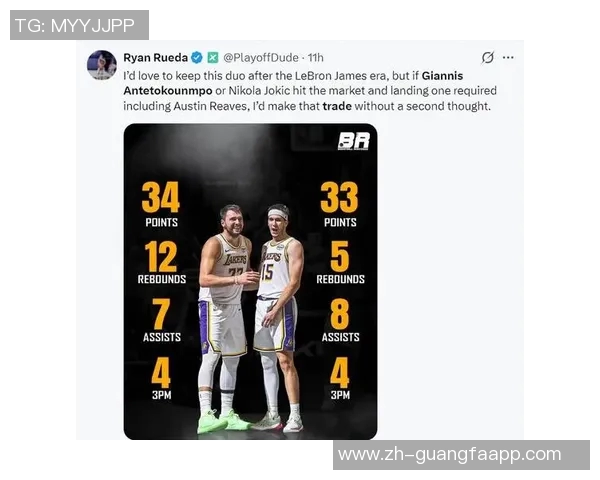This screenshot has width=600, height=480.
Task: Click the blue verified badge
Action: point(197,58)
